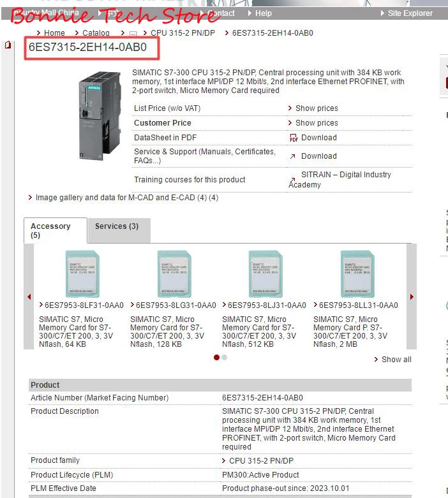This screenshot has width=448, height=498.
Task: Open accessory link 6ES7953-8LG31-0AA0
Action: (176, 305)
